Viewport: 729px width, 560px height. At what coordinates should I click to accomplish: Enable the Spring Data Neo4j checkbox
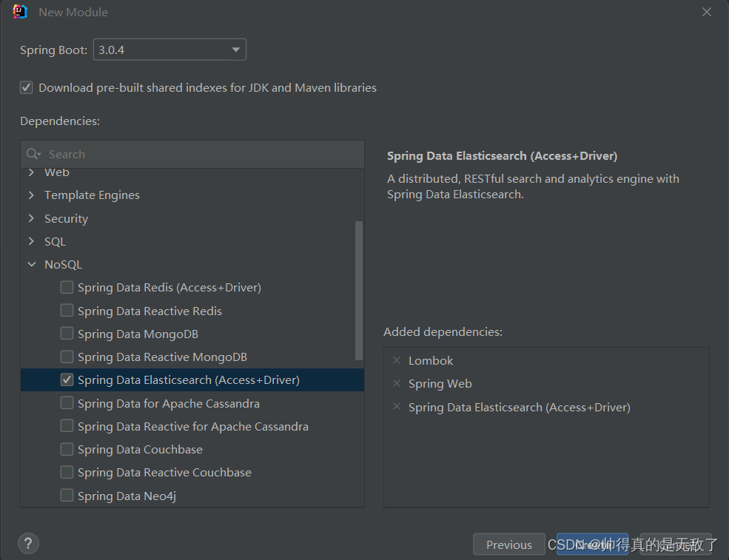(x=67, y=496)
